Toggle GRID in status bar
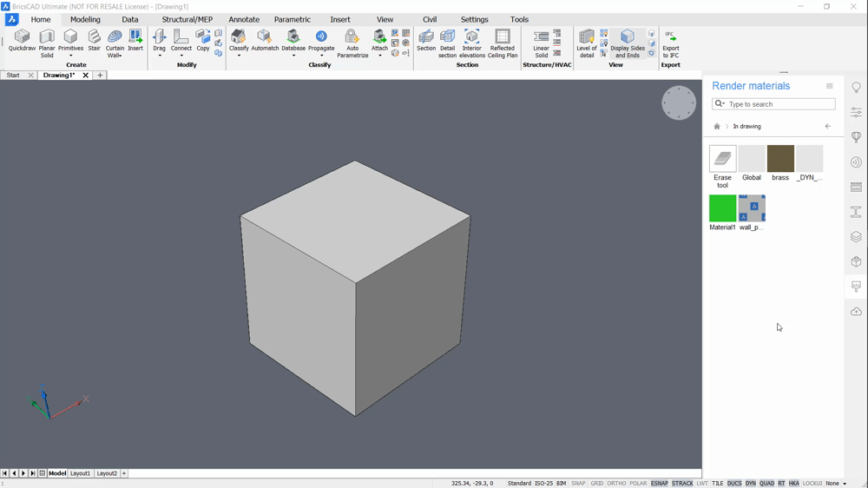868x488 pixels. 597,483
